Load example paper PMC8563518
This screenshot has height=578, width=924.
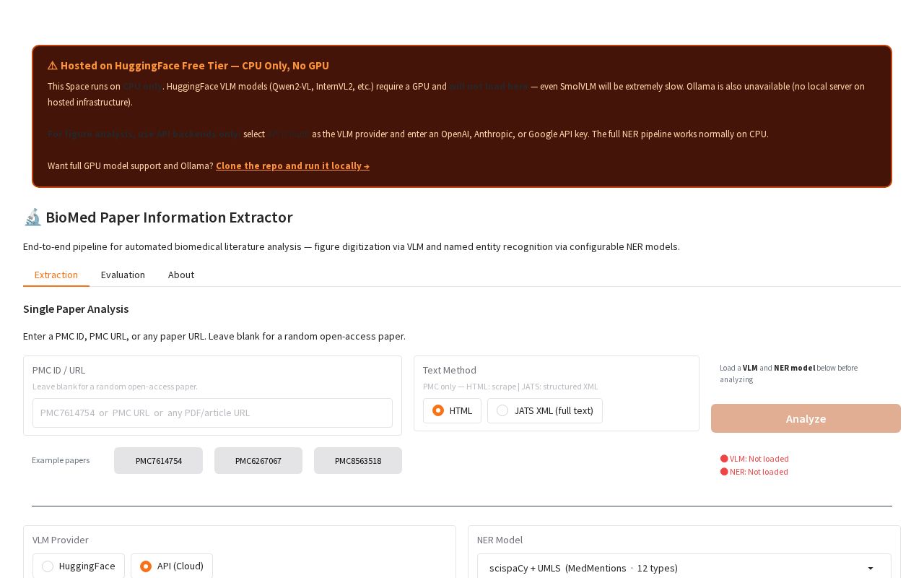click(x=358, y=460)
